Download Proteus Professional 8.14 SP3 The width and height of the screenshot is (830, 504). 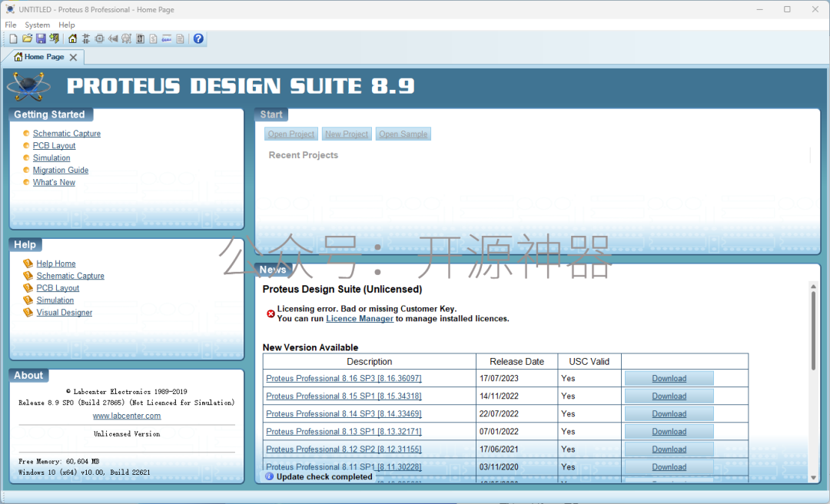click(x=669, y=414)
